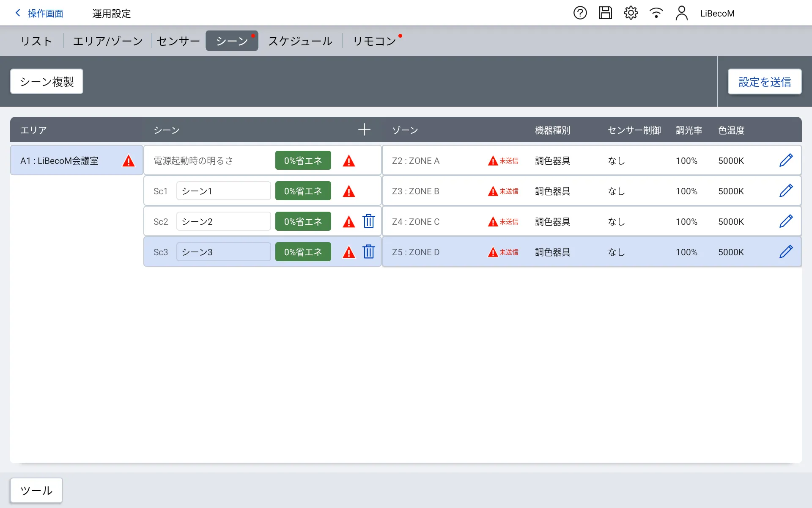The image size is (812, 508).
Task: Edit ZONE D settings with pencil icon
Action: coord(786,252)
